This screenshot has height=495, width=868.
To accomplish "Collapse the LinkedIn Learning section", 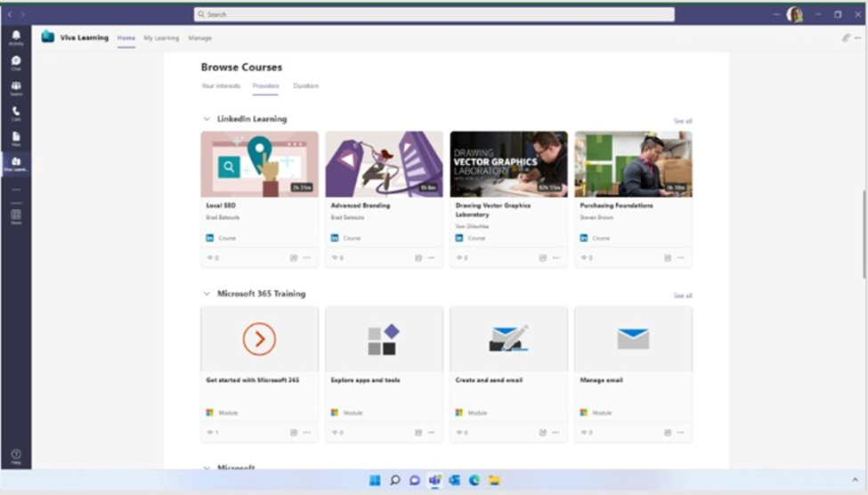I will (x=207, y=119).
